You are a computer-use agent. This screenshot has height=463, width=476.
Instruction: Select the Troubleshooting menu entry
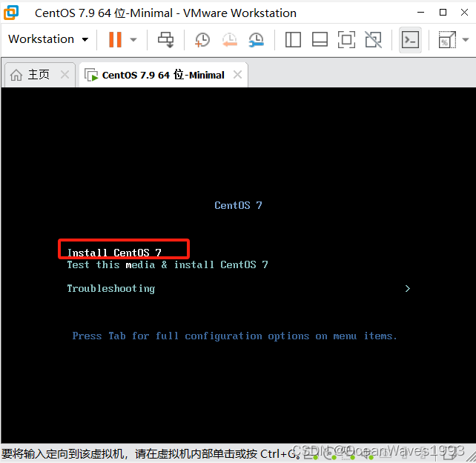click(x=111, y=288)
